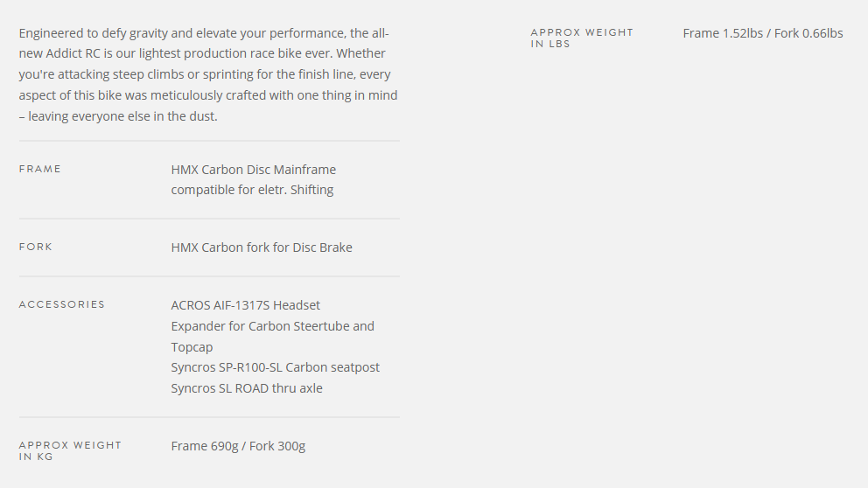Click the FORK specification label

click(36, 247)
